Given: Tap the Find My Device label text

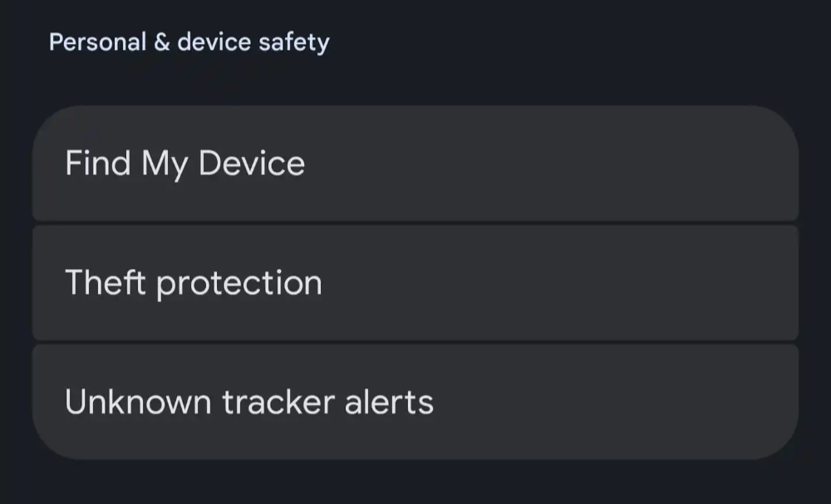Looking at the screenshot, I should [x=185, y=164].
